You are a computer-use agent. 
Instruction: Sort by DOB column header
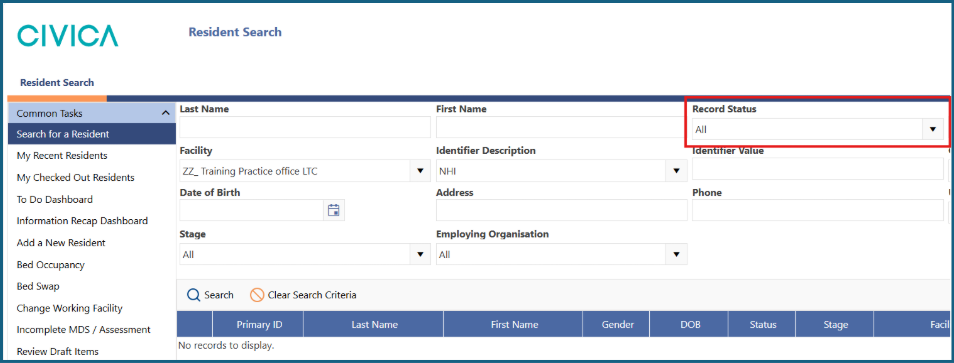(x=689, y=325)
